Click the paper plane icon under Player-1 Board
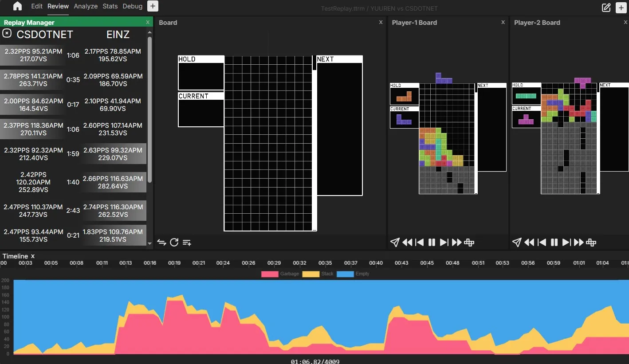This screenshot has width=629, height=364. (395, 243)
